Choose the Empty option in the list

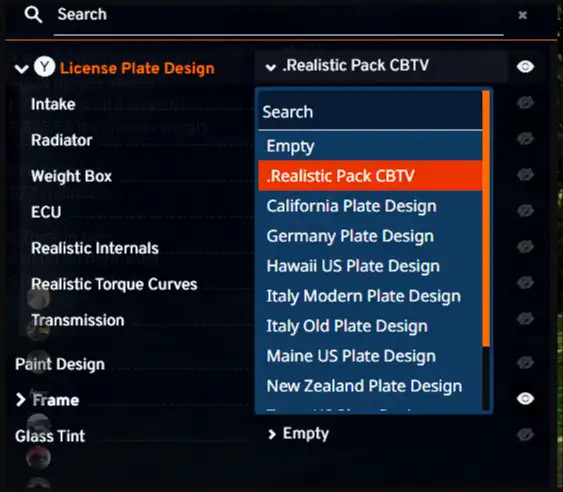coord(370,146)
